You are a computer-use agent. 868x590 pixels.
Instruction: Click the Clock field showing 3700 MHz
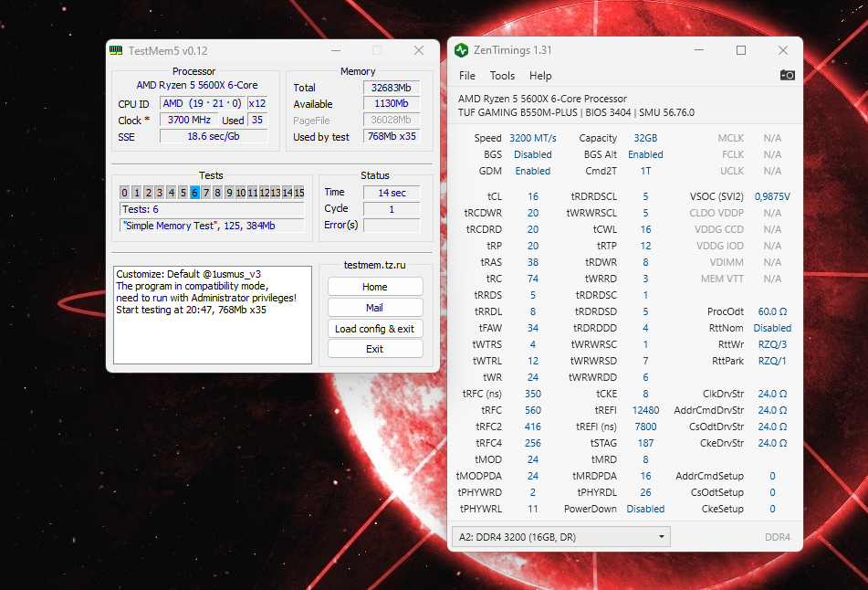coord(187,120)
